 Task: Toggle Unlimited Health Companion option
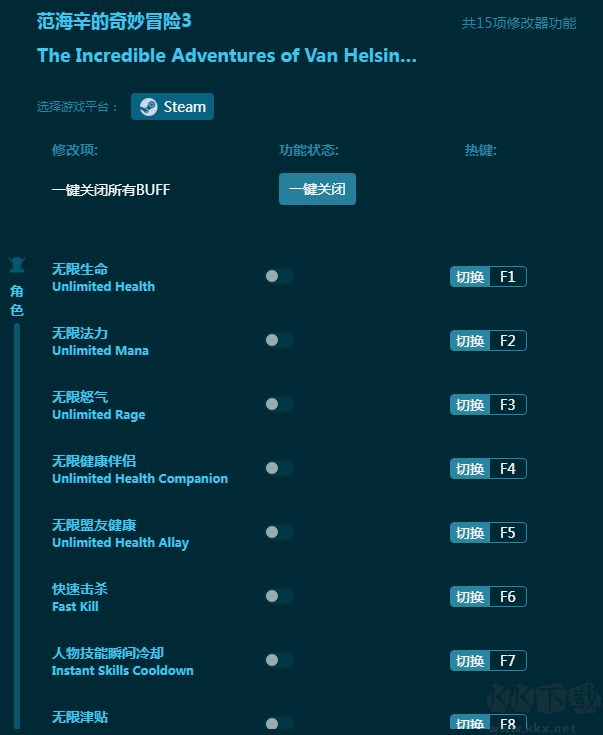coord(279,468)
